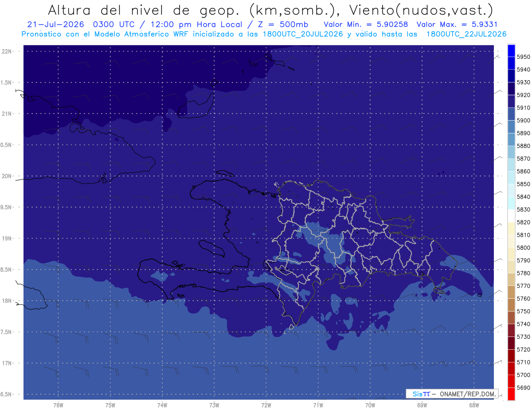The height and width of the screenshot is (411, 532).
Task: Click the "18N" latitude label
Action: tap(7, 301)
